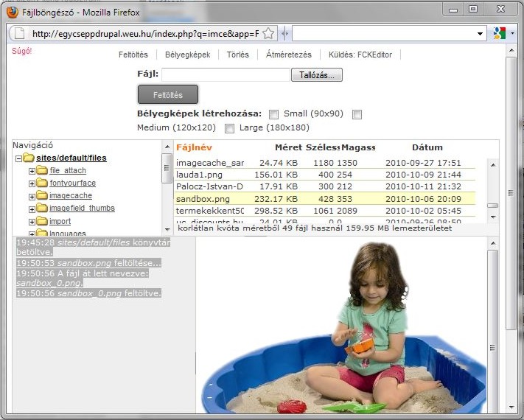Click the fontyourface folder icon
This screenshot has height=420, width=524.
[x=42, y=183]
